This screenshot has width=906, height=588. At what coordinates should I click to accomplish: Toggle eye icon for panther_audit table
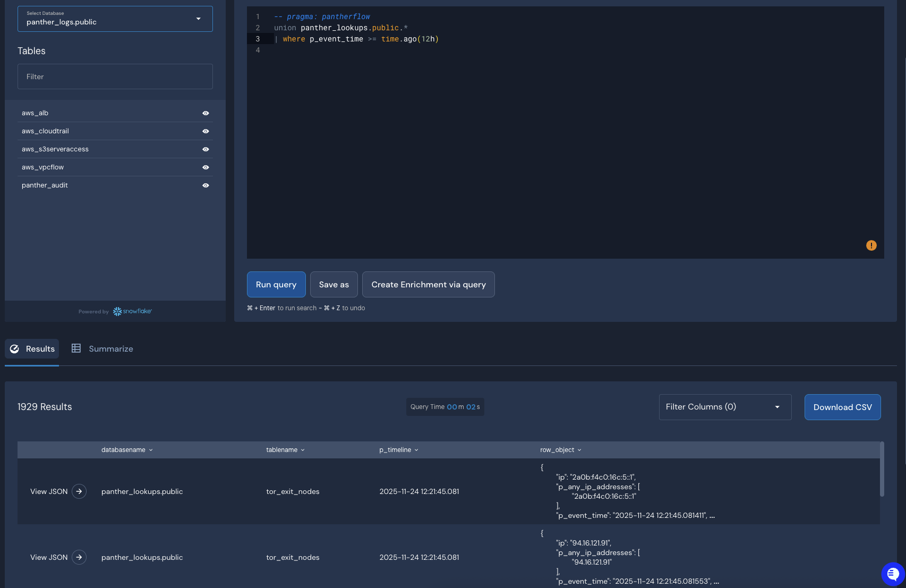(x=206, y=185)
